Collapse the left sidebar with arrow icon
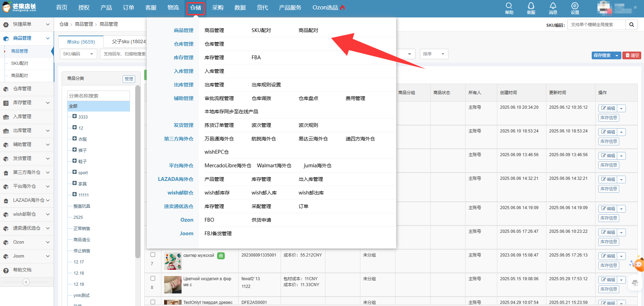 click(x=26, y=282)
